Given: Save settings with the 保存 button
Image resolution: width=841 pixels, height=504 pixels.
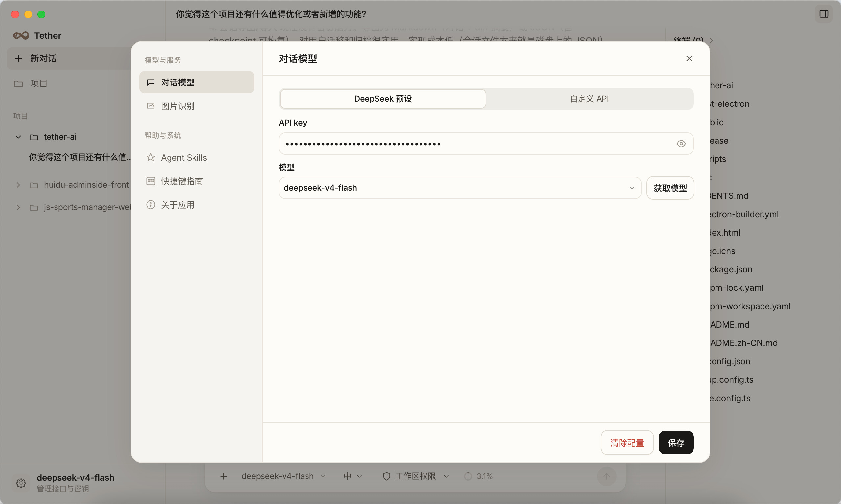Looking at the screenshot, I should [x=676, y=443].
